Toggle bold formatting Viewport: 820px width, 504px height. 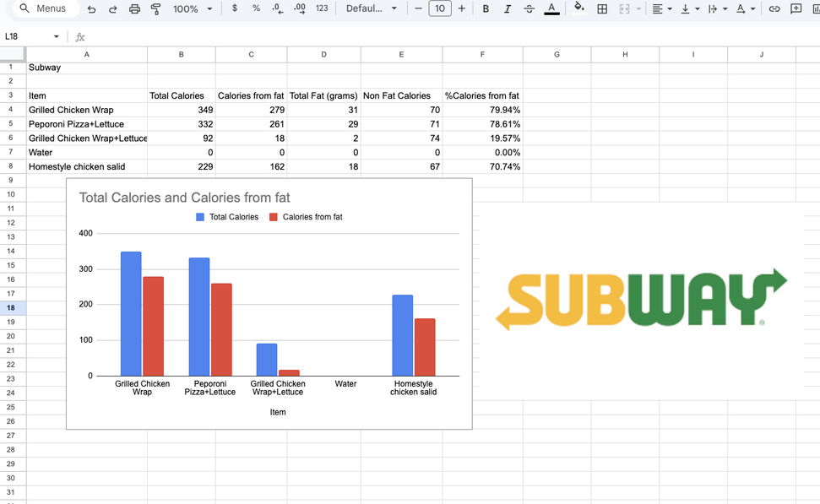click(486, 9)
